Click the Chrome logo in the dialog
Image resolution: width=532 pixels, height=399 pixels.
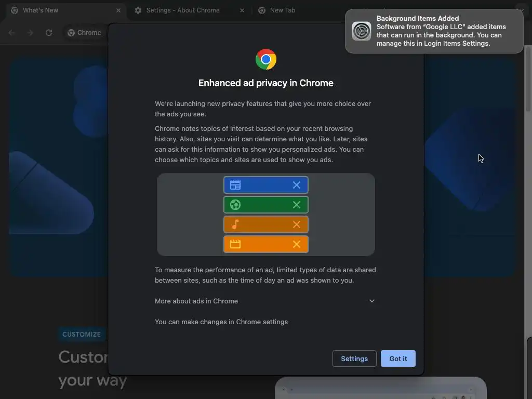[x=266, y=59]
